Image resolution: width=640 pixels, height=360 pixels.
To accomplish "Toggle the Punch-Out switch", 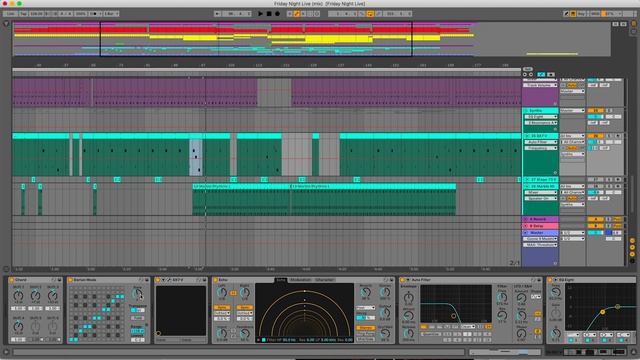I will [x=378, y=14].
